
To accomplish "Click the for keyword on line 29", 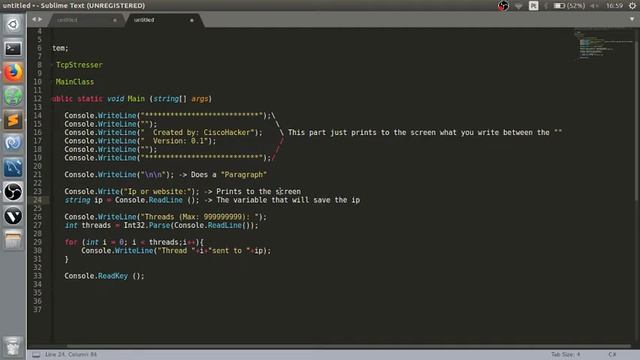I will pos(71,242).
